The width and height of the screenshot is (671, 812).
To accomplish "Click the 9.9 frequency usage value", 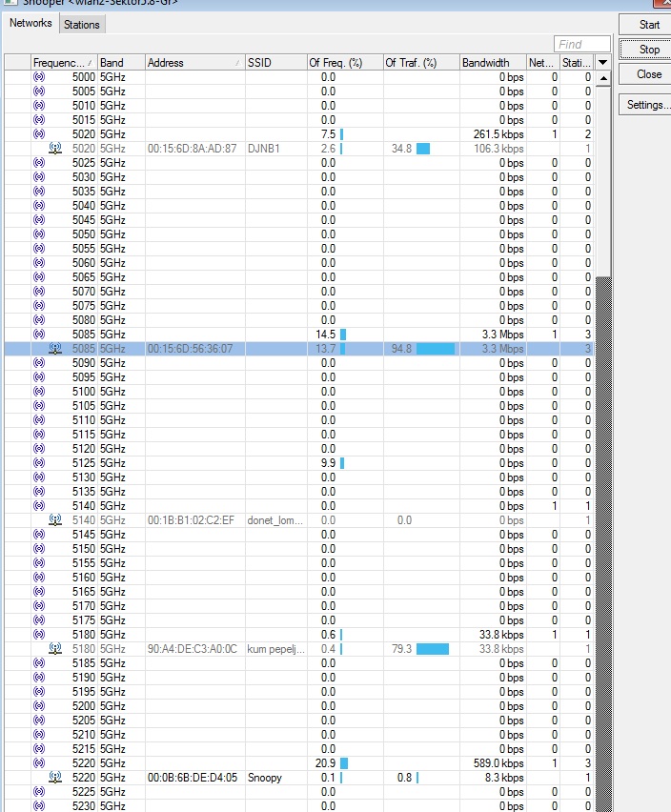I will click(328, 463).
